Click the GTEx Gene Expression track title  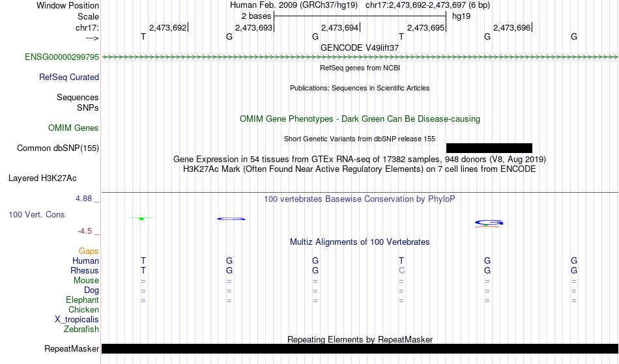tap(360, 159)
